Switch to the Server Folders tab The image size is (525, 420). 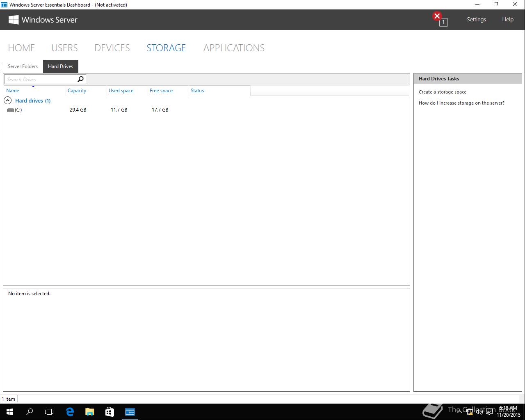pos(23,66)
